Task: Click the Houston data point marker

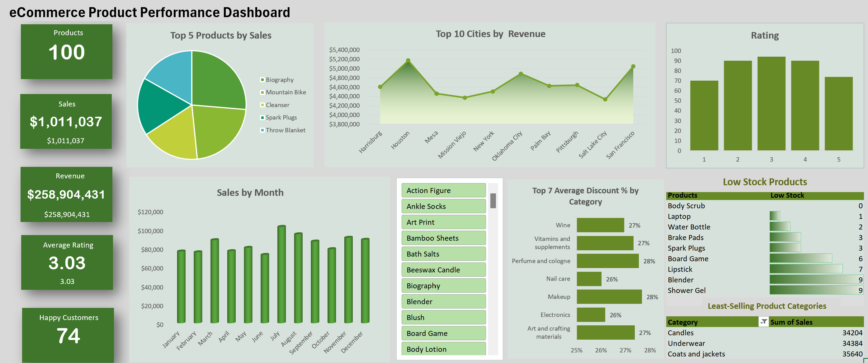Action: (x=408, y=61)
